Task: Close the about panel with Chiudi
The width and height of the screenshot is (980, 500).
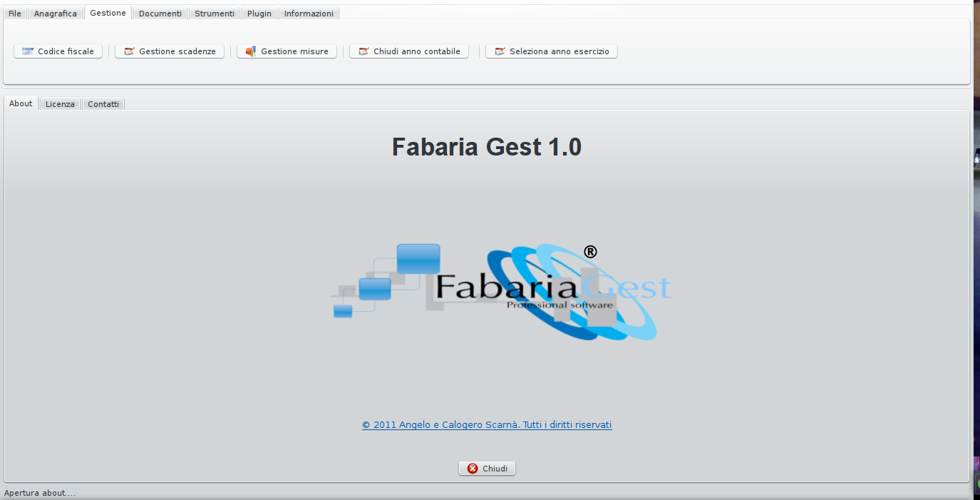Action: point(487,469)
